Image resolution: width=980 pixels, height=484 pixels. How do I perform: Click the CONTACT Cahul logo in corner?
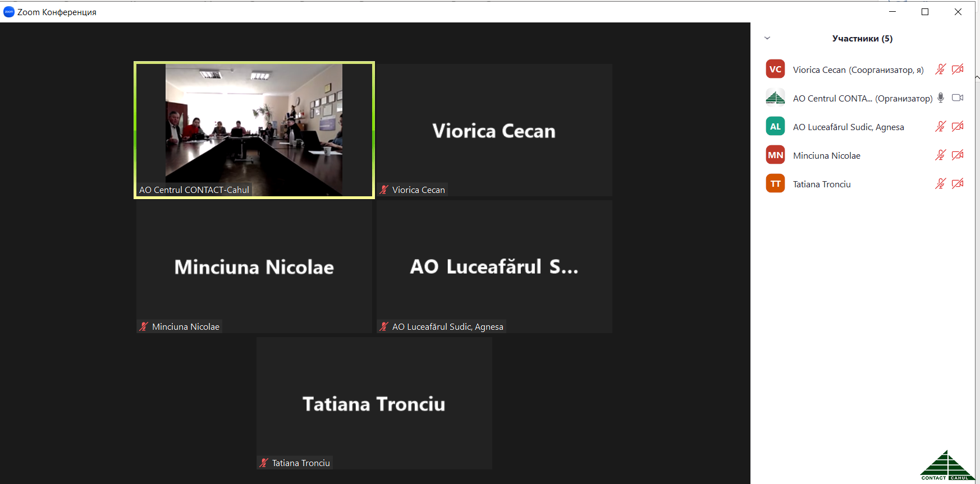947,465
